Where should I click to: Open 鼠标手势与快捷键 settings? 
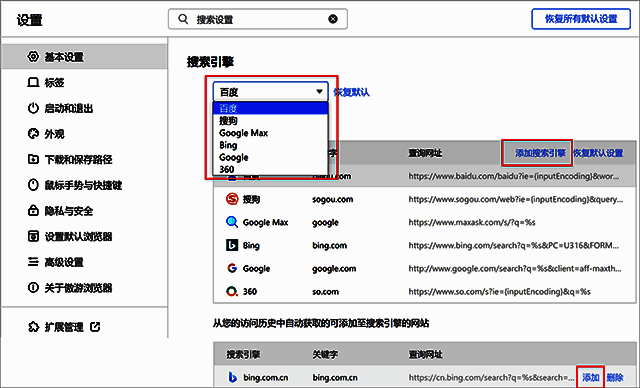coord(83,185)
